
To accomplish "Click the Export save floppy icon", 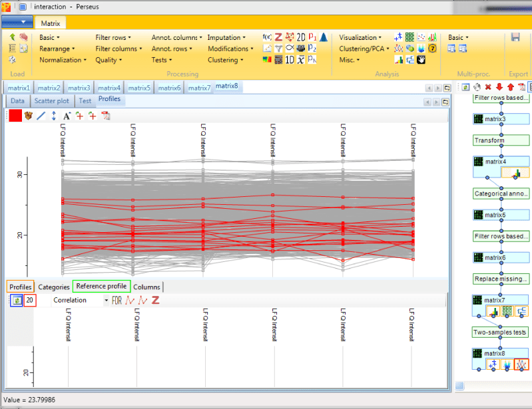I will (515, 37).
